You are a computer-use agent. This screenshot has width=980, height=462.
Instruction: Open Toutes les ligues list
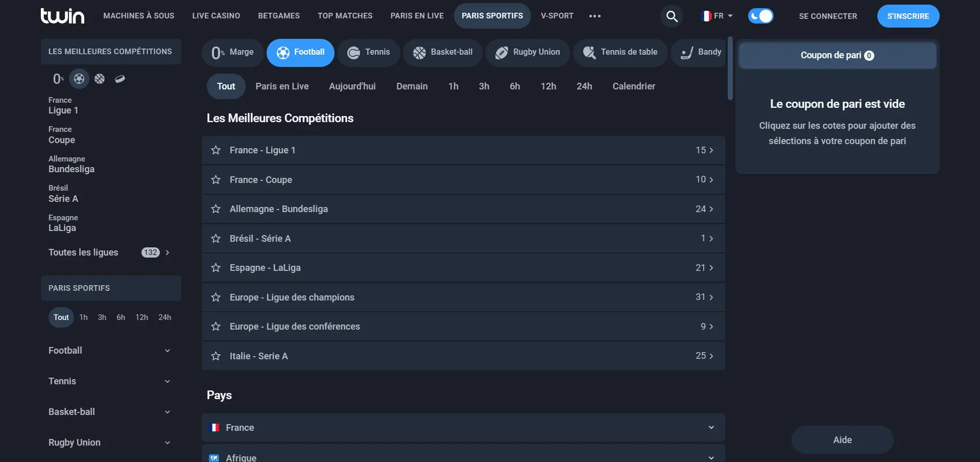point(109,252)
